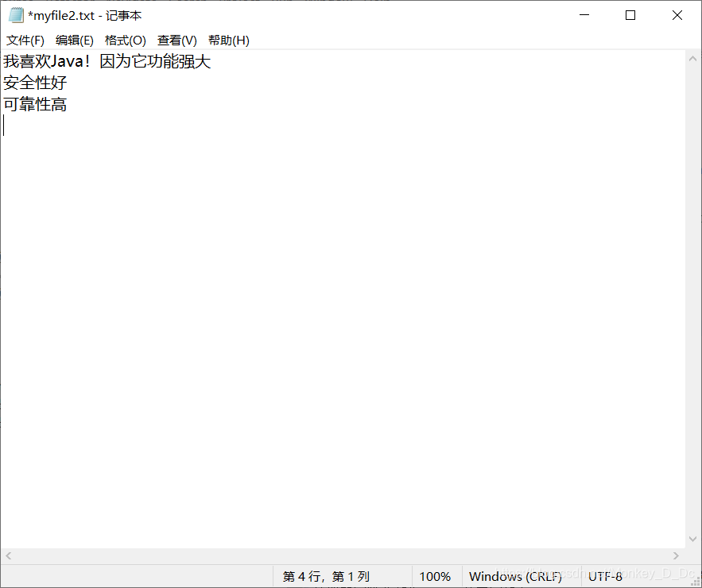Place cursor in line 我喜欢Java！因为它功能强大
Viewport: 702px width, 588px height.
click(107, 61)
